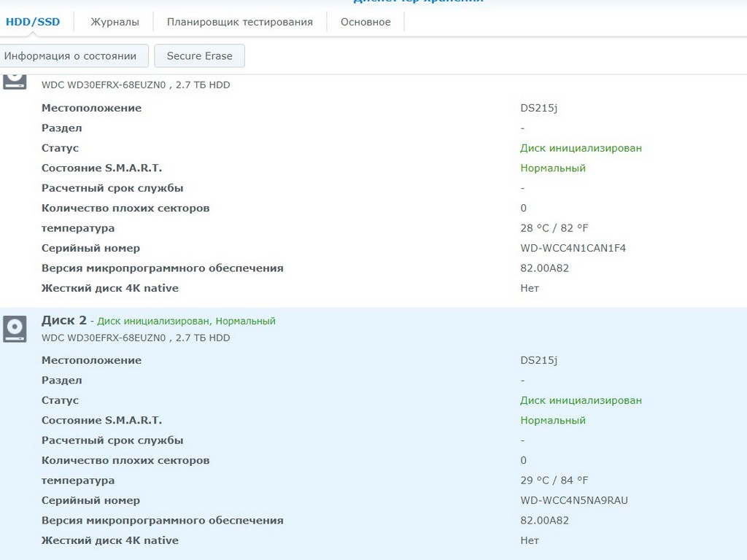Go to the Основное tab
The height and width of the screenshot is (560, 747).
click(365, 22)
